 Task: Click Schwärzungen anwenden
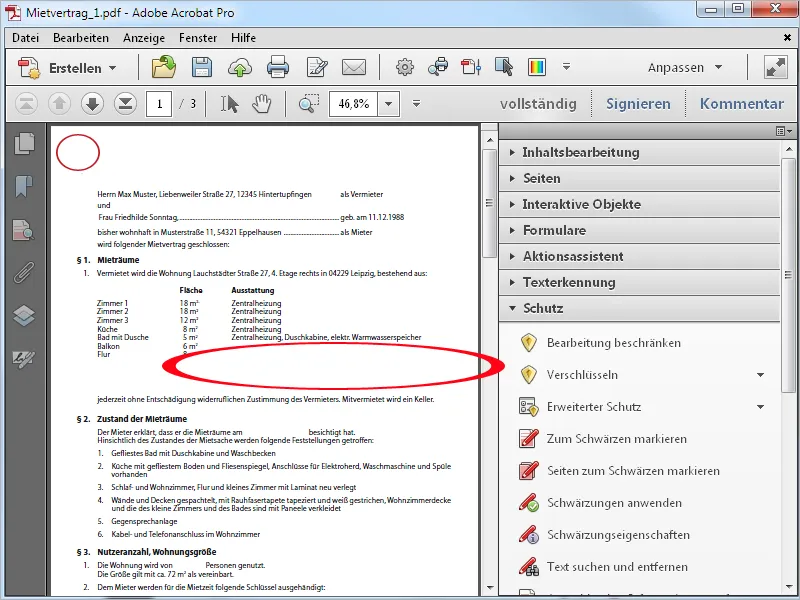[614, 503]
